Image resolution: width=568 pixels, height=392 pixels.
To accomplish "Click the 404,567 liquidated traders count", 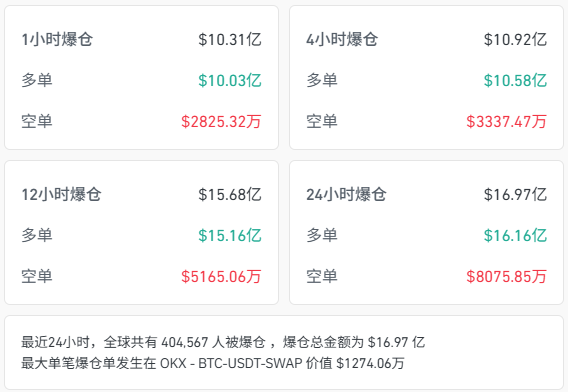I will pos(185,342).
